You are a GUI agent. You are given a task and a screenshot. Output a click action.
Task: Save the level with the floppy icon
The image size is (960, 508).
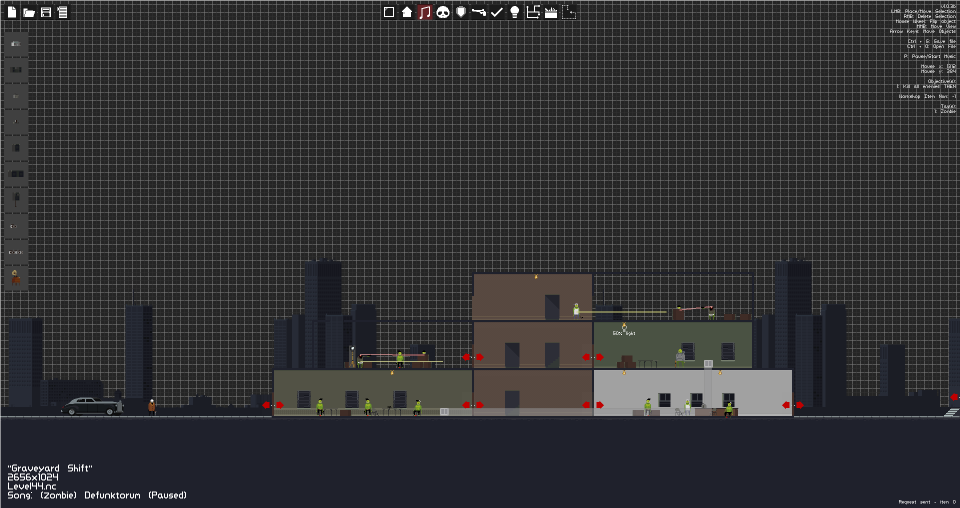[46, 12]
